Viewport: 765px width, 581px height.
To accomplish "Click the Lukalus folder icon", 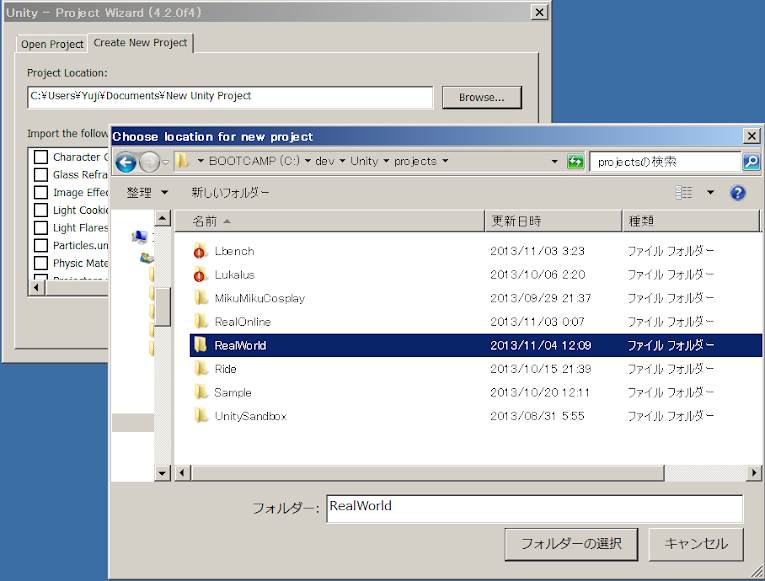I will coord(200,275).
